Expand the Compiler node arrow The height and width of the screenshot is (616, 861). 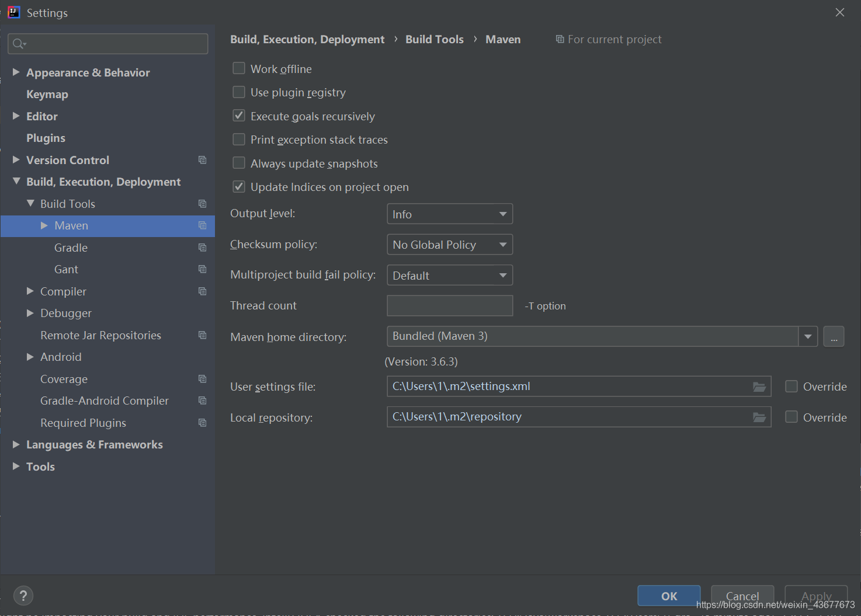30,291
